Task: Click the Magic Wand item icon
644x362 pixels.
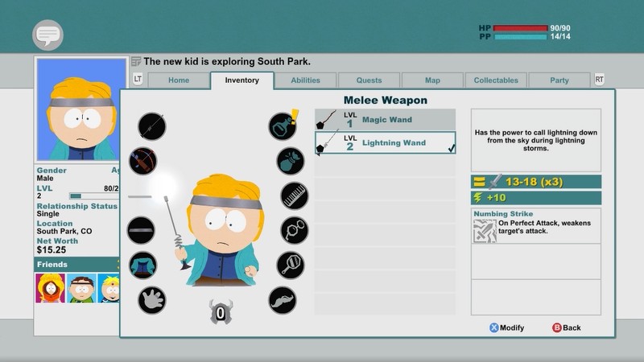Action: (x=327, y=119)
